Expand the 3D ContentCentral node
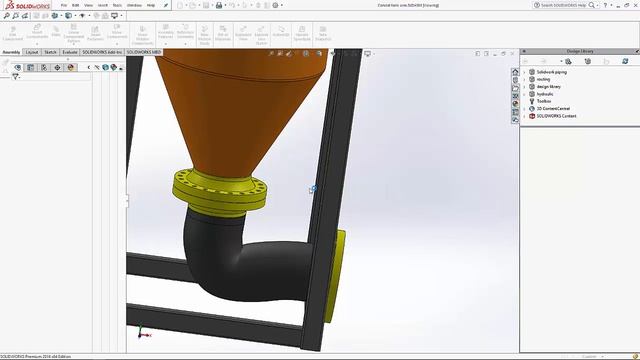The height and width of the screenshot is (360, 640). tap(524, 109)
